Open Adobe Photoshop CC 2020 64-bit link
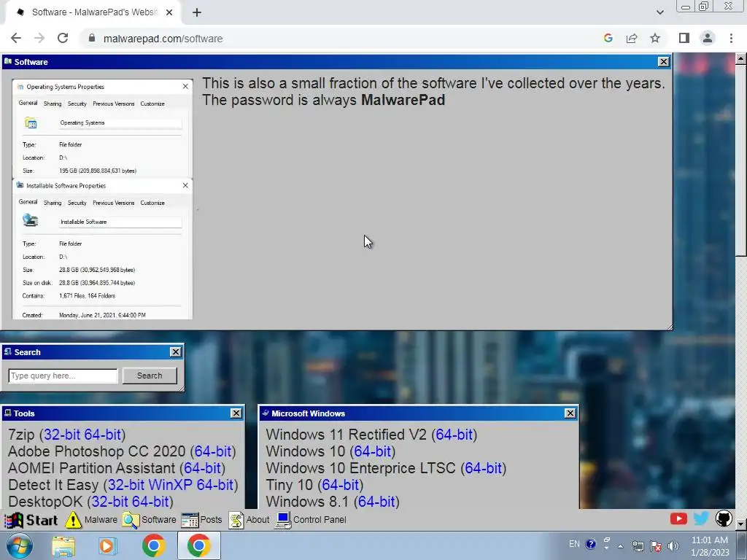Image resolution: width=747 pixels, height=560 pixels. click(212, 451)
